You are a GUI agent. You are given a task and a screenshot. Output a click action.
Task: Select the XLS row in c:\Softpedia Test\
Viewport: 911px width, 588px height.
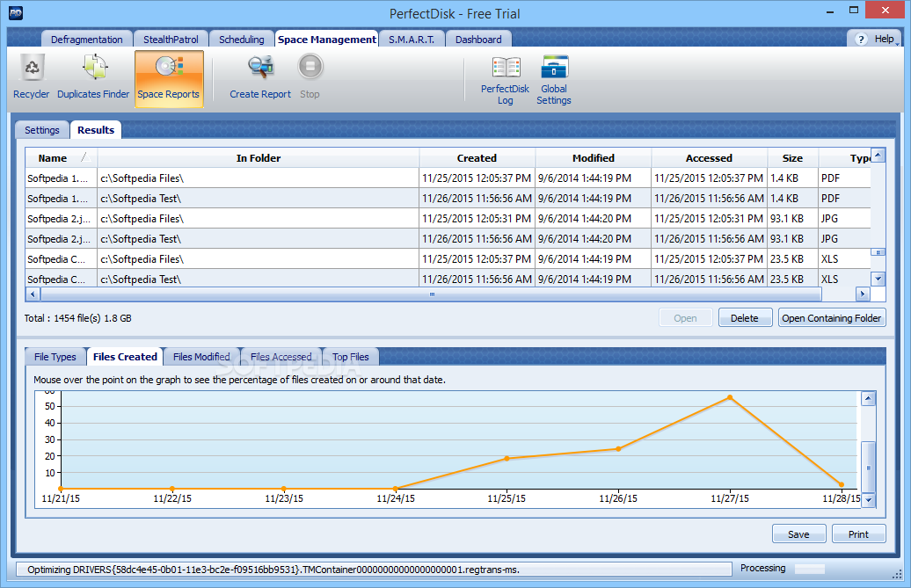448,279
